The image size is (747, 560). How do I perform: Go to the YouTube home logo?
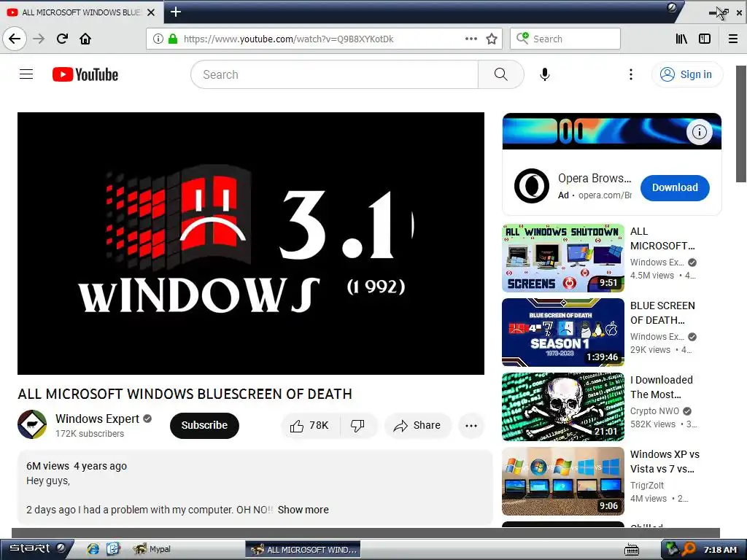(x=85, y=74)
